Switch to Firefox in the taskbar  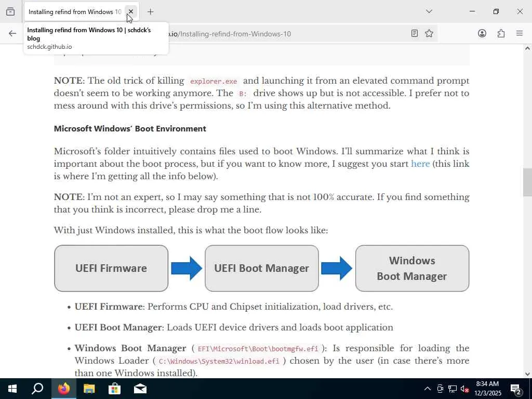point(64,389)
